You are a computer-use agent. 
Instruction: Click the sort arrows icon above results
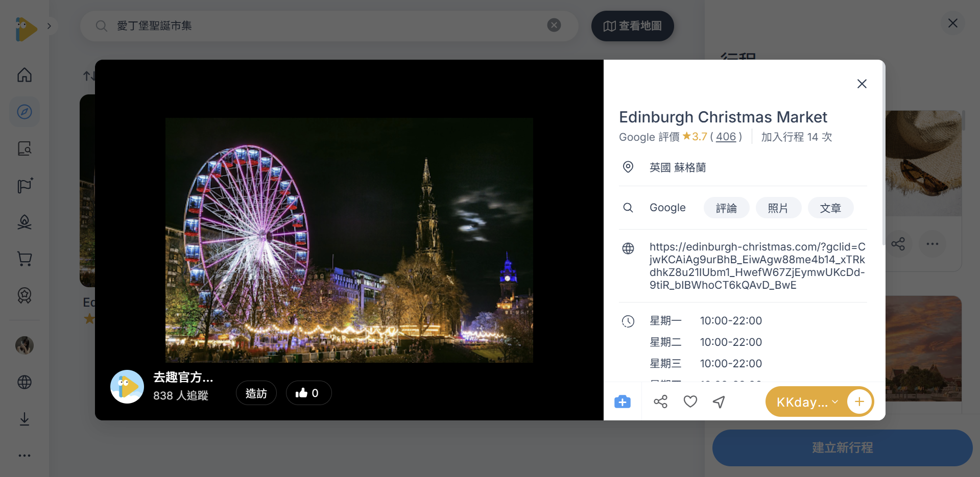point(89,76)
